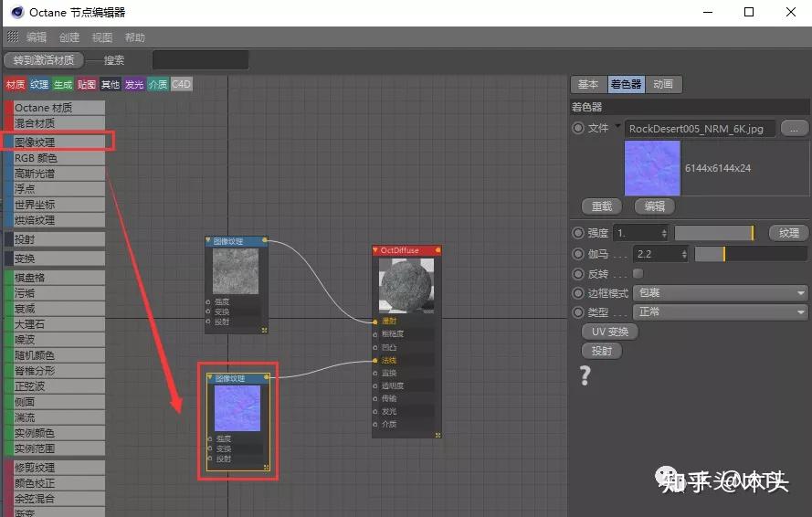Image resolution: width=812 pixels, height=517 pixels.
Task: Click the 漫射 input port on OctDiffuse
Action: (374, 322)
